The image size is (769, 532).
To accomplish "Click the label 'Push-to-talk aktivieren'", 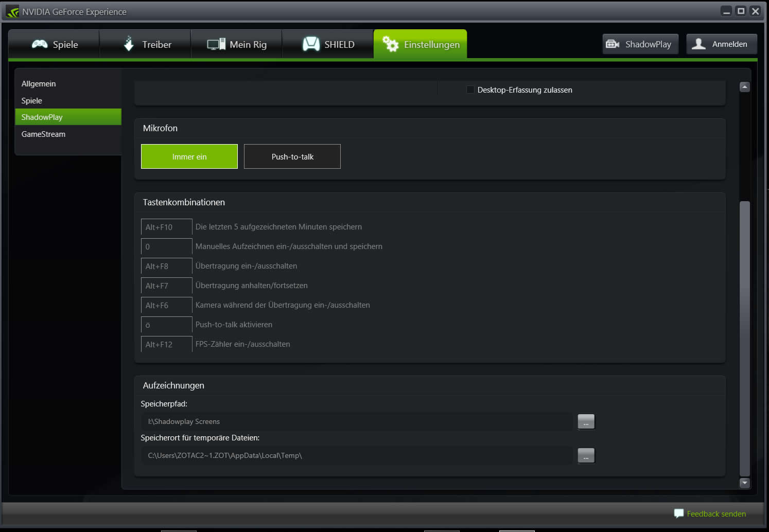I will pos(234,325).
